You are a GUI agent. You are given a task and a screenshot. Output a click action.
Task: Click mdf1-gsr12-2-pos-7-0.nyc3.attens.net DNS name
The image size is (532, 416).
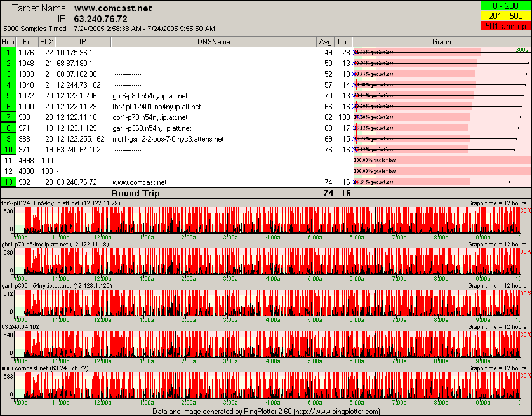point(168,139)
